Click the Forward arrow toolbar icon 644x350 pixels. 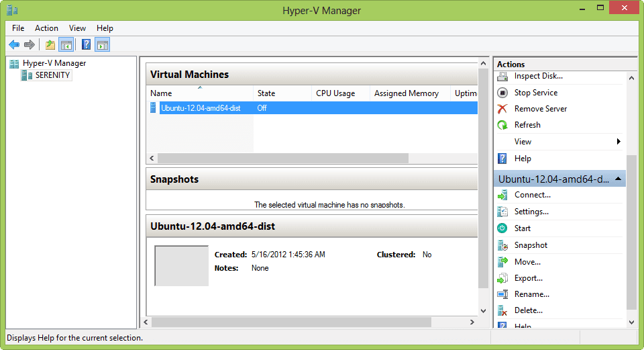point(29,44)
